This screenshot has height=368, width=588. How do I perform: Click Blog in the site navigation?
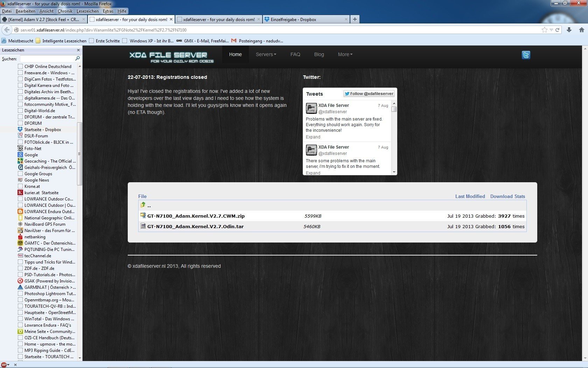(319, 54)
